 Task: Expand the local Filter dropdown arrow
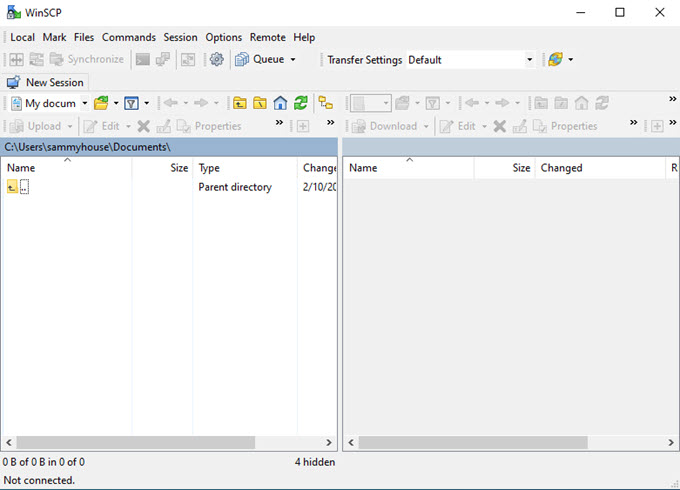tap(147, 103)
